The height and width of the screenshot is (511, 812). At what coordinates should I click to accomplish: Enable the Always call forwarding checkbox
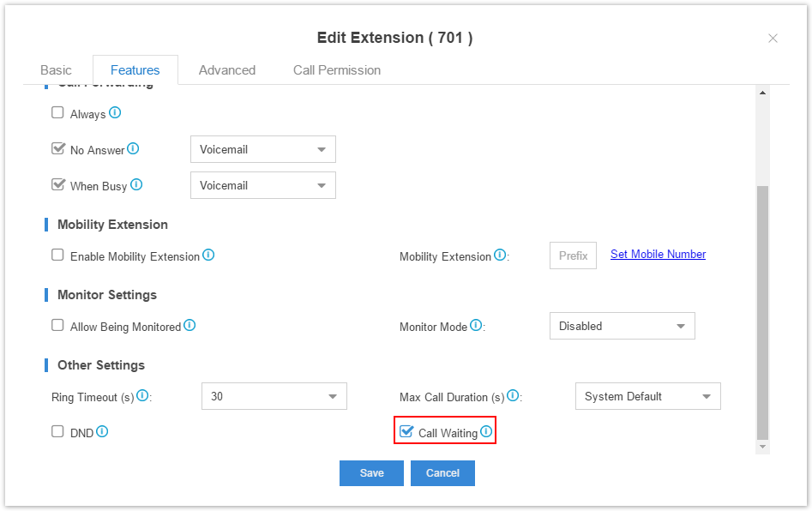point(57,112)
